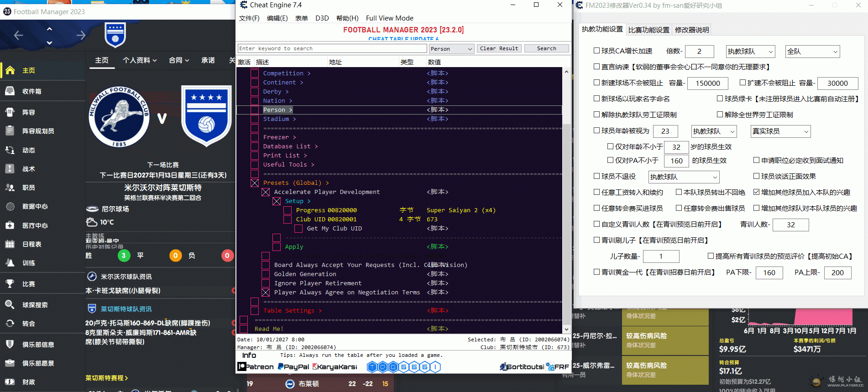The height and width of the screenshot is (392, 868).
Task: Click the Millwall club crest
Action: pos(119,116)
